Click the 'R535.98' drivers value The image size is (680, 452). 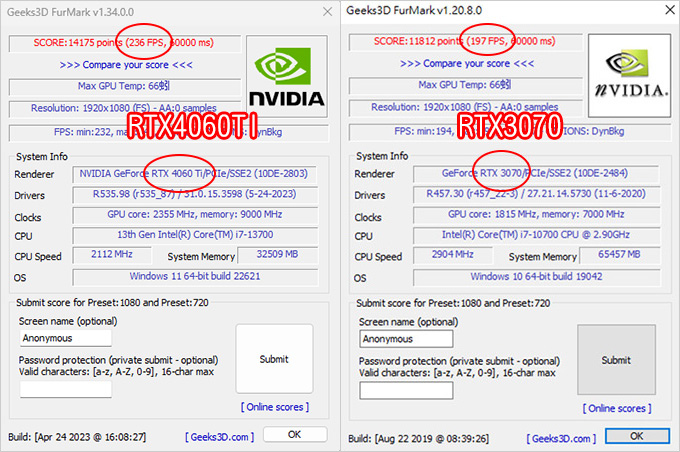coord(194,194)
